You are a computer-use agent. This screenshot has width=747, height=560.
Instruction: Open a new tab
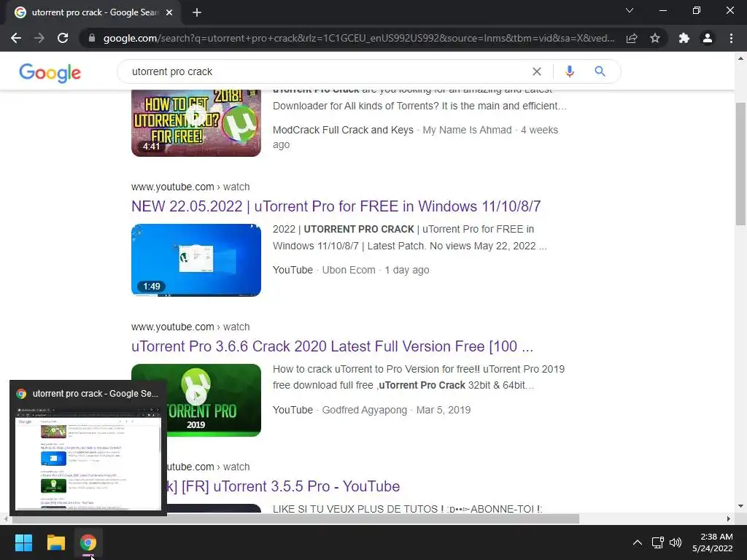tap(197, 13)
